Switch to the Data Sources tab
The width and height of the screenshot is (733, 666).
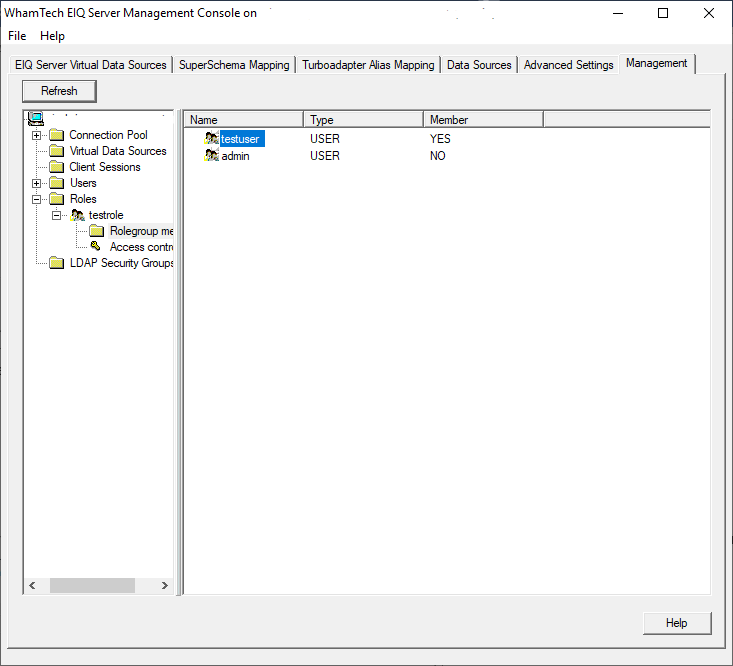pyautogui.click(x=479, y=65)
